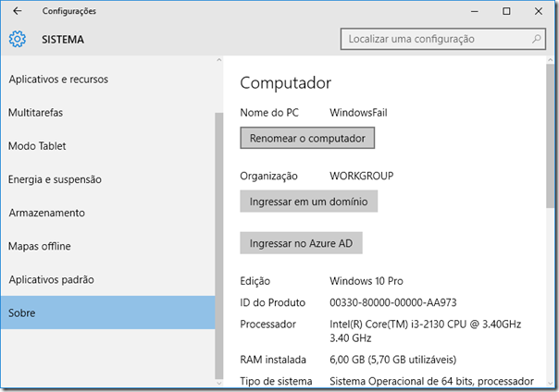Click the 6,00 GB RAM value
This screenshot has height=392, width=559.
click(x=392, y=360)
